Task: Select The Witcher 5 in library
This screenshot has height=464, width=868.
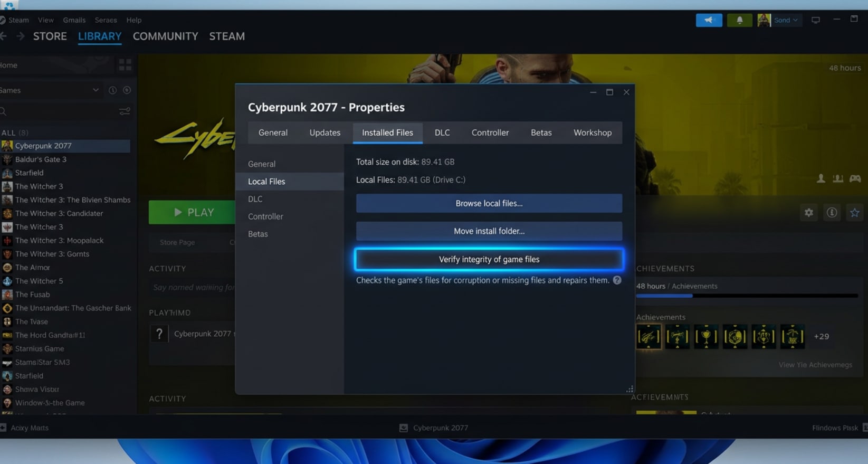Action: [x=66, y=281]
